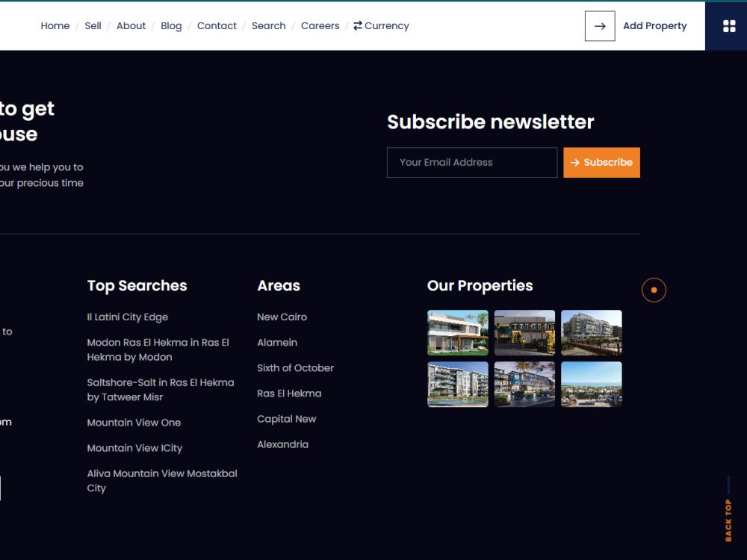Browse the Alexandria area
This screenshot has height=560, width=747.
pyautogui.click(x=283, y=444)
